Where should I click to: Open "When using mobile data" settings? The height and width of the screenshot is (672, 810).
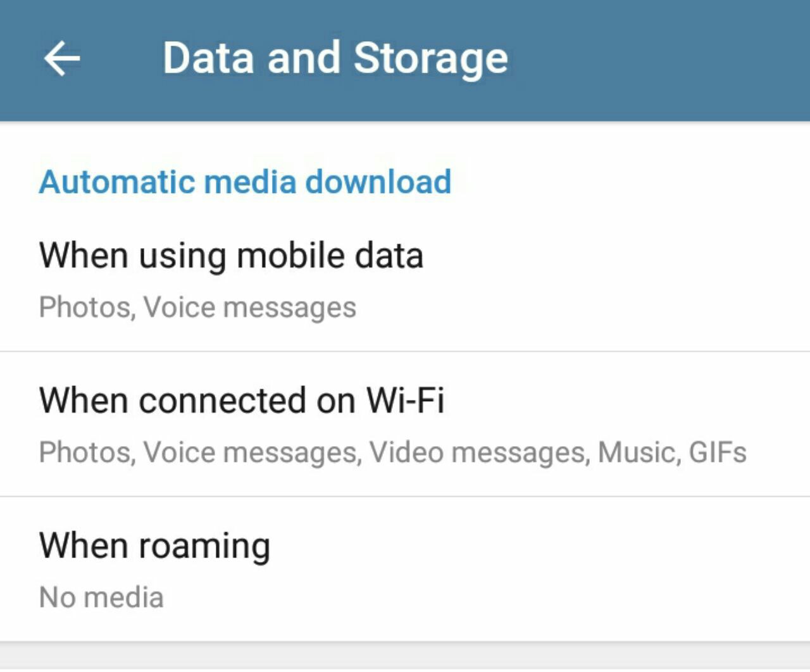coord(231,256)
